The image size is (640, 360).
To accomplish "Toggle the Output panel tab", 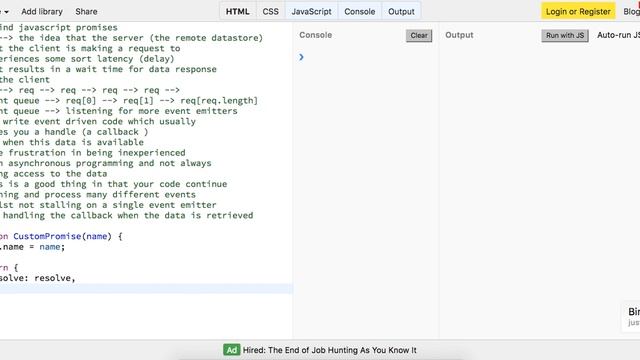I will [x=401, y=11].
